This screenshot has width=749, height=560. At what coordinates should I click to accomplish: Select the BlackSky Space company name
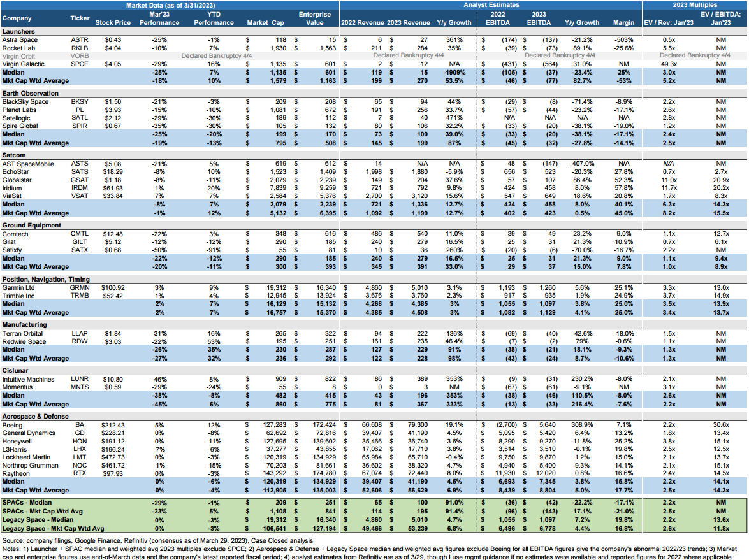(x=25, y=102)
